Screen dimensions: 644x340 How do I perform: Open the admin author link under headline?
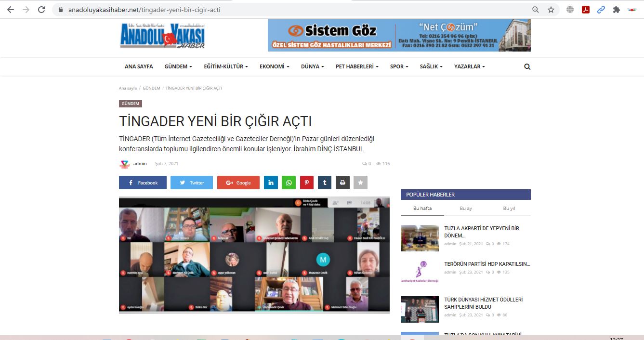140,164
